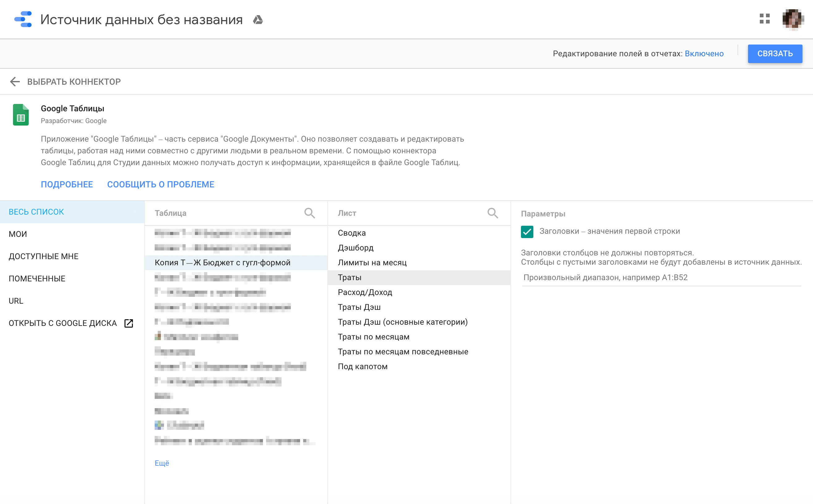Click the Google Drive external link icon
The image size is (813, 504).
[130, 323]
